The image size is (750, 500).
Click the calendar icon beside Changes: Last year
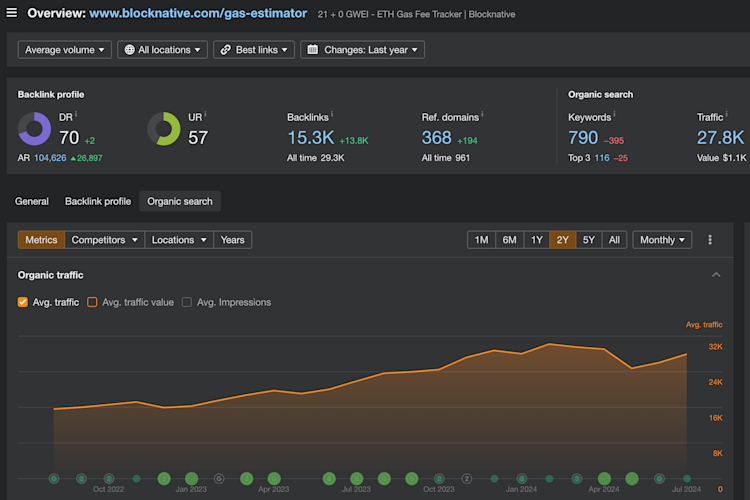pos(313,49)
